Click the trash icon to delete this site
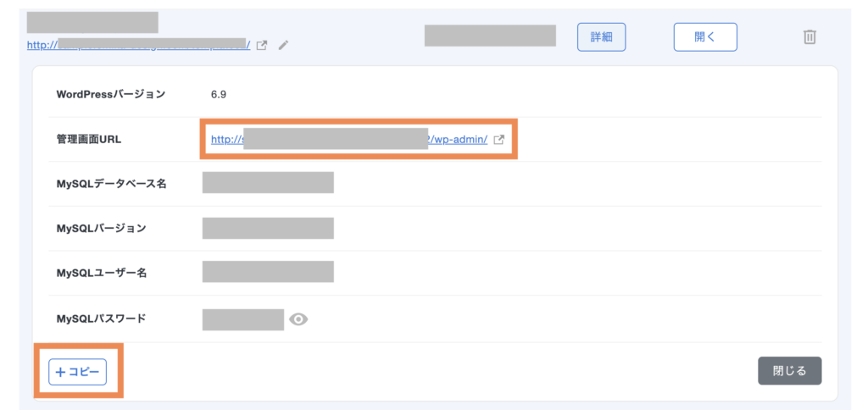The height and width of the screenshot is (410, 868). (x=810, y=37)
